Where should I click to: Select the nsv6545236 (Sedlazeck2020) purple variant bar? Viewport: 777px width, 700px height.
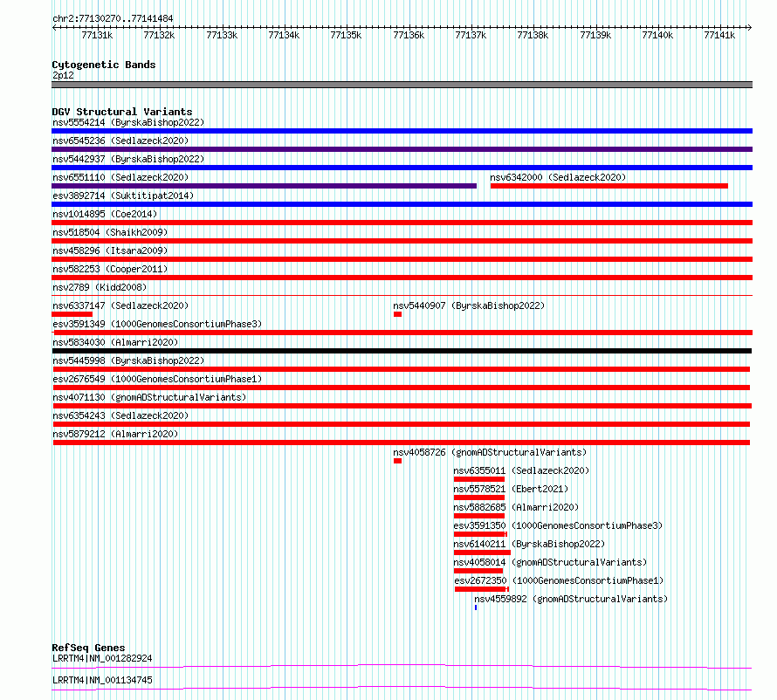402,149
